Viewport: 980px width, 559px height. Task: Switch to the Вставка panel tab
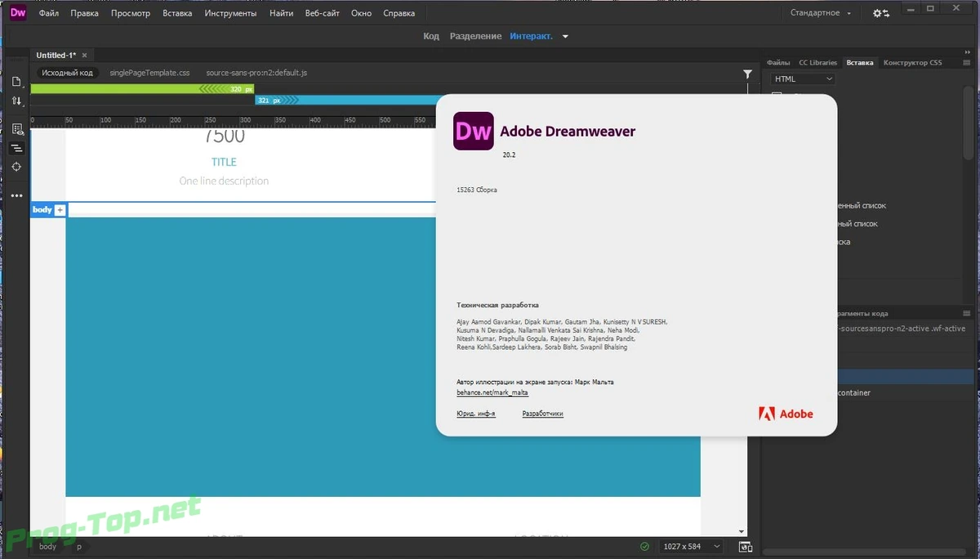click(859, 62)
